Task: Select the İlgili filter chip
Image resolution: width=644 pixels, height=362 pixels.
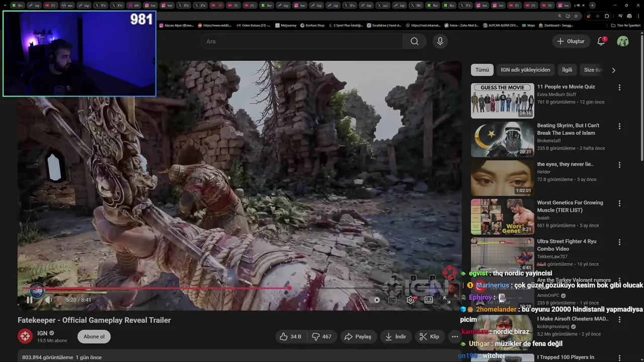Action: (x=567, y=70)
